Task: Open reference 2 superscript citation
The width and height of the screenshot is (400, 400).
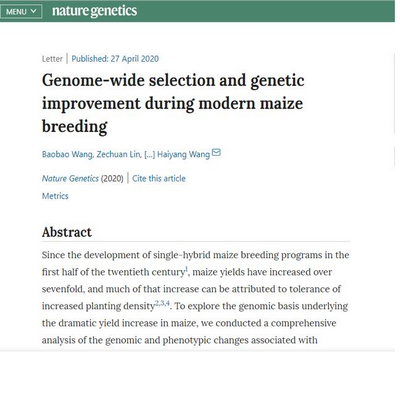Action: 157,303
